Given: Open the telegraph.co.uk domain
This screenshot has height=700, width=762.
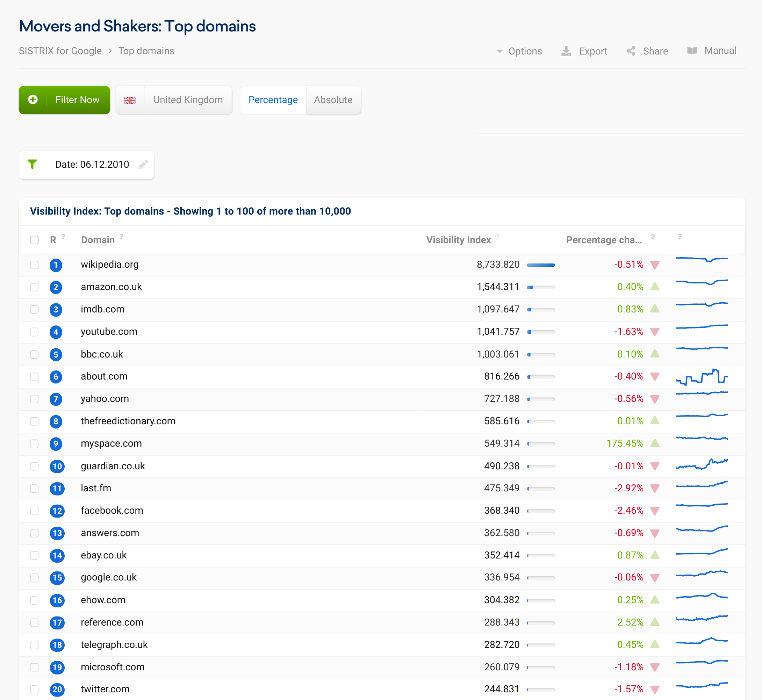Looking at the screenshot, I should [114, 644].
